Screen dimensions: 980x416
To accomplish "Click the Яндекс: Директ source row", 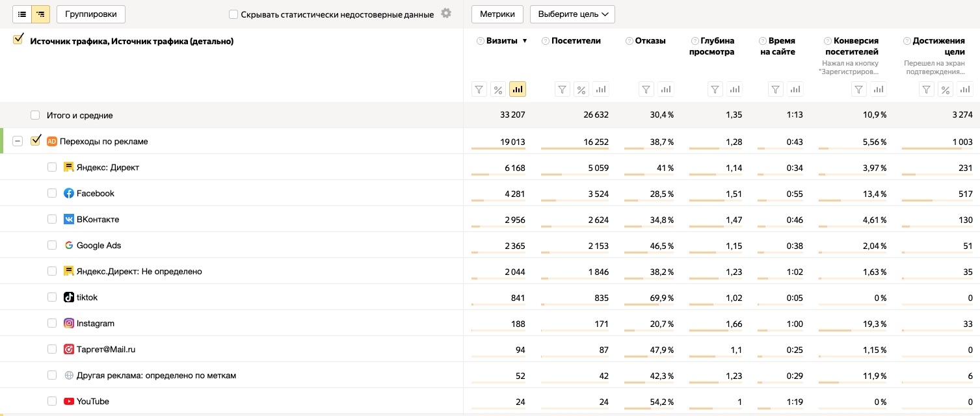I will pos(107,167).
